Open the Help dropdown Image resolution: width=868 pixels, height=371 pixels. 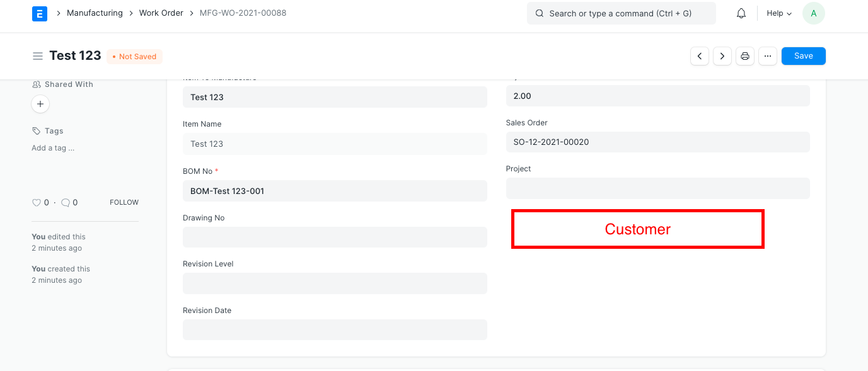click(x=778, y=13)
